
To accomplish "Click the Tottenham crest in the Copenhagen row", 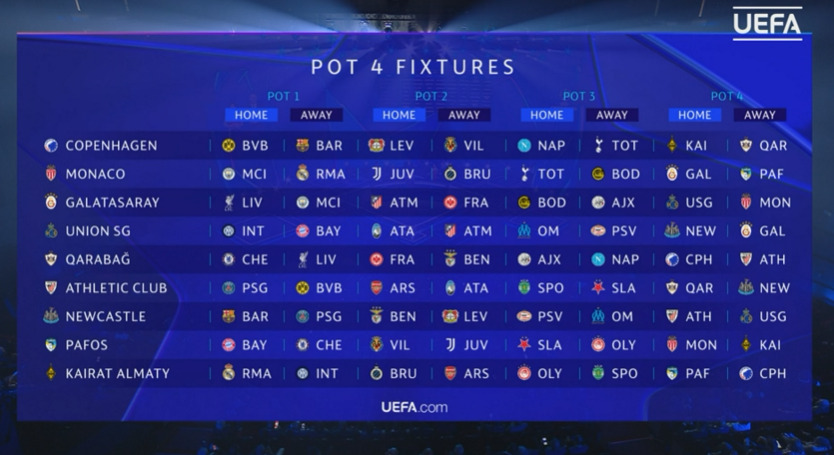I will point(599,145).
